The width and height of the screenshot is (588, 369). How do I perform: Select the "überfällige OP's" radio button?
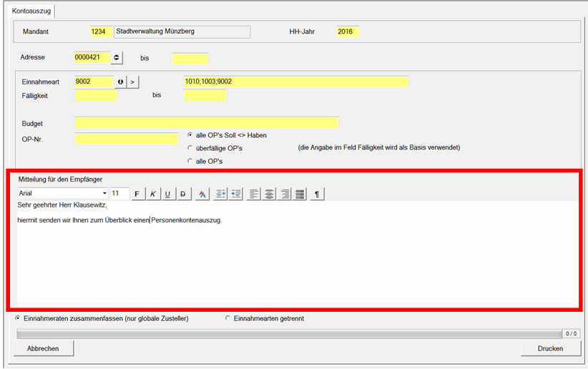point(190,148)
